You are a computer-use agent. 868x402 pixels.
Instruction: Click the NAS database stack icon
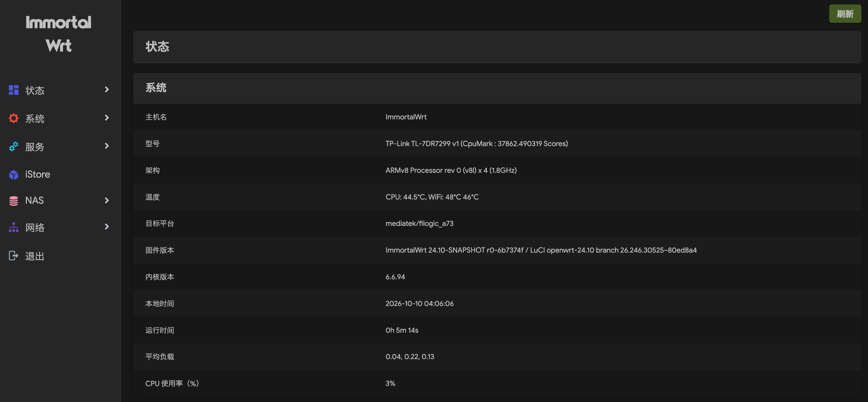(x=14, y=201)
